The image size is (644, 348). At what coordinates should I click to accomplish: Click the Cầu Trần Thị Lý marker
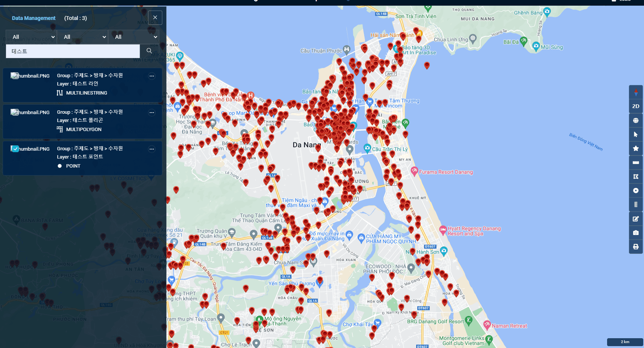point(367,148)
